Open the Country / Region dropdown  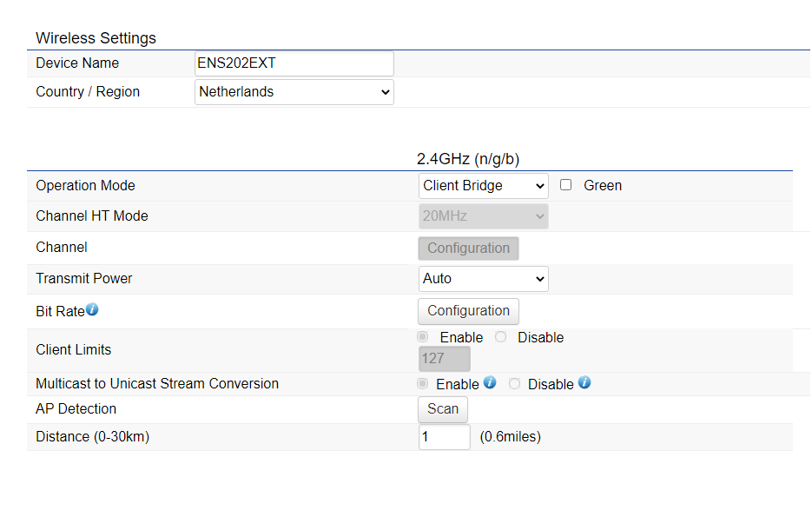click(x=294, y=92)
